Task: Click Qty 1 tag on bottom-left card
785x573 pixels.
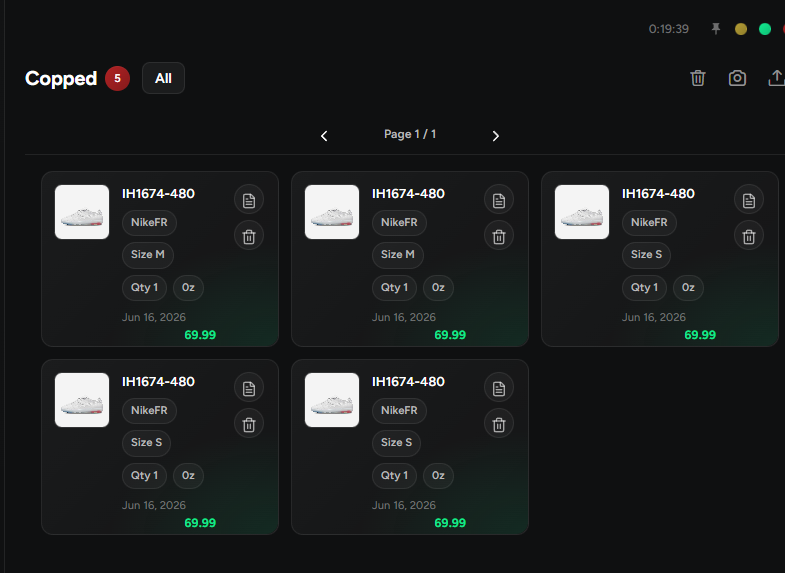Action: (x=144, y=475)
